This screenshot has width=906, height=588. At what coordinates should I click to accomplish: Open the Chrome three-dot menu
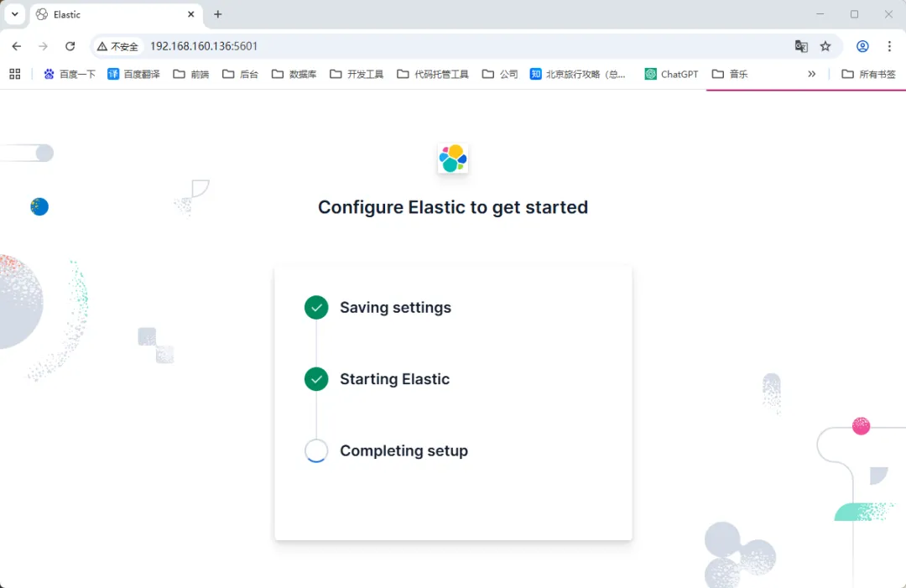(x=889, y=46)
